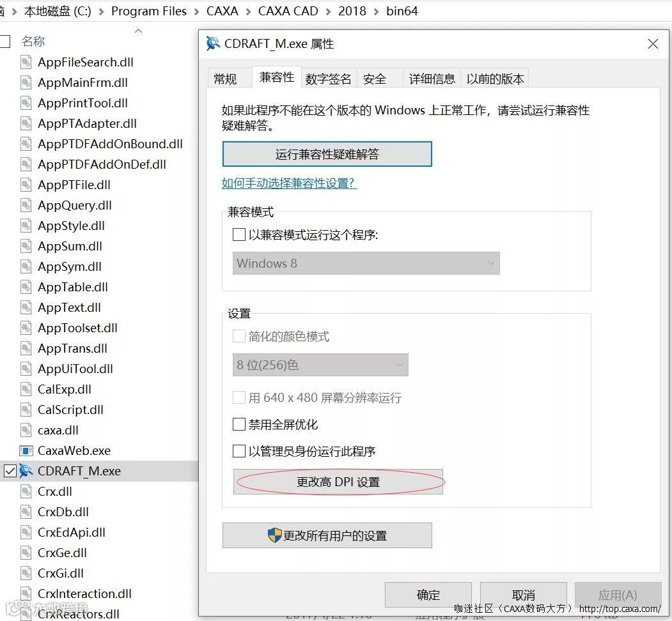Image resolution: width=672 pixels, height=621 pixels.
Task: Open the Windows 8 compatibility dropdown
Action: (x=366, y=263)
